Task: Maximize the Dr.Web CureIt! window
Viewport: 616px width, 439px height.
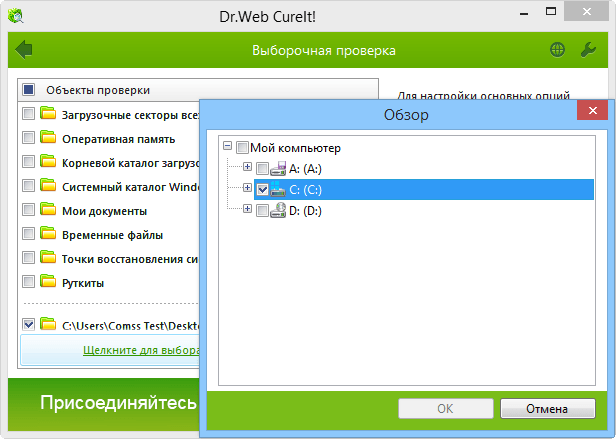Action: [x=551, y=11]
